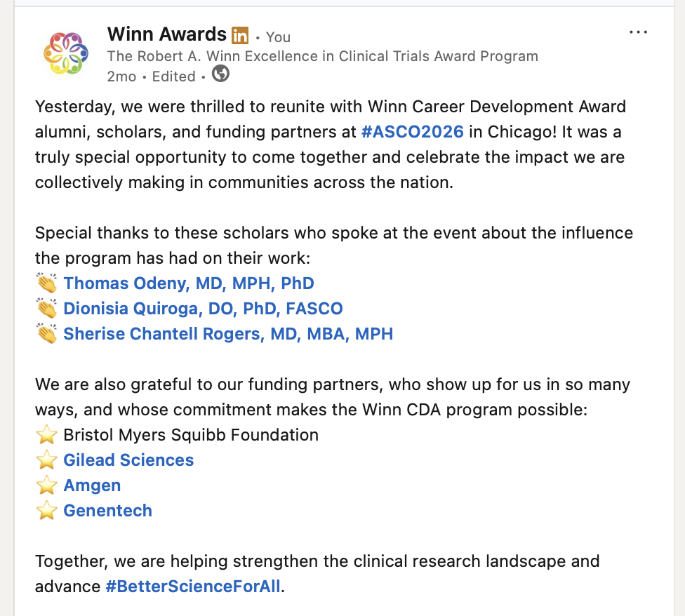Screen dimensions: 685x616
Task: Click the clapping emoji beside Dionisia Quiroga
Action: (46, 309)
